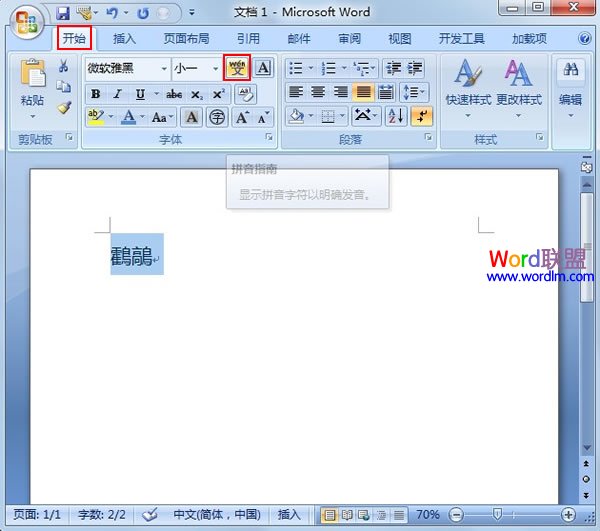The image size is (600, 531).
Task: Open 更改样式 menu
Action: click(x=518, y=89)
